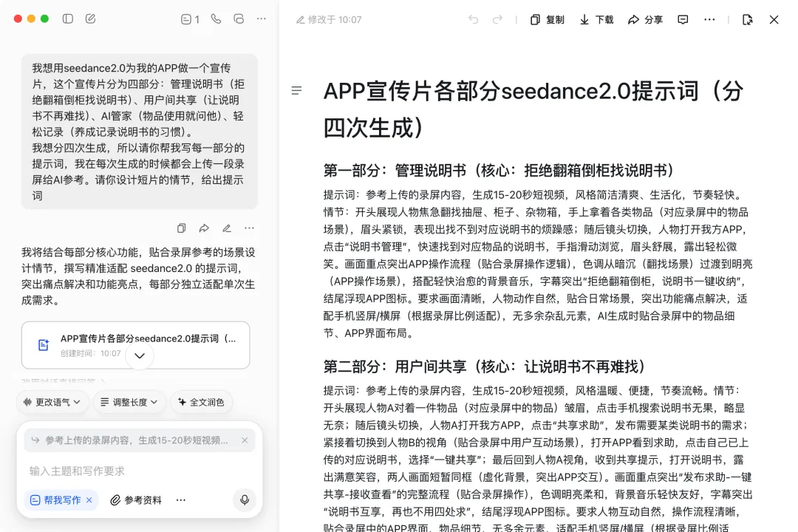Click the 分享 share button
Viewport: 798px width, 532px height.
pos(645,19)
